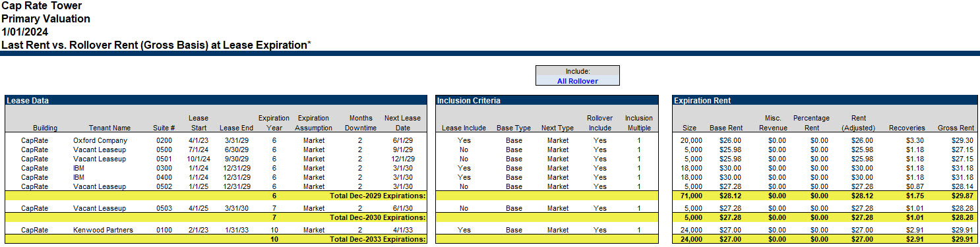Select lease start date 7/1/24
This screenshot has height=247, width=980.
point(199,150)
